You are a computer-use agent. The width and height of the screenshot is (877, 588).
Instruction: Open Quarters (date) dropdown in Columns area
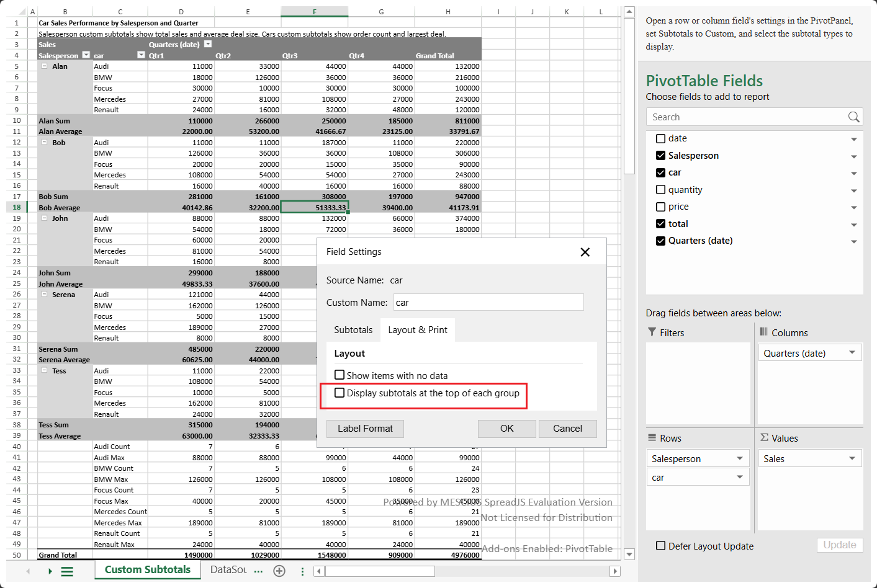852,352
